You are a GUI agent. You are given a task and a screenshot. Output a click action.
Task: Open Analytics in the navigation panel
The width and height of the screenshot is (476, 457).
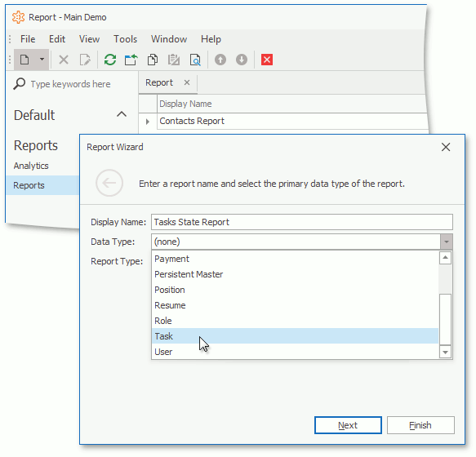coord(31,166)
